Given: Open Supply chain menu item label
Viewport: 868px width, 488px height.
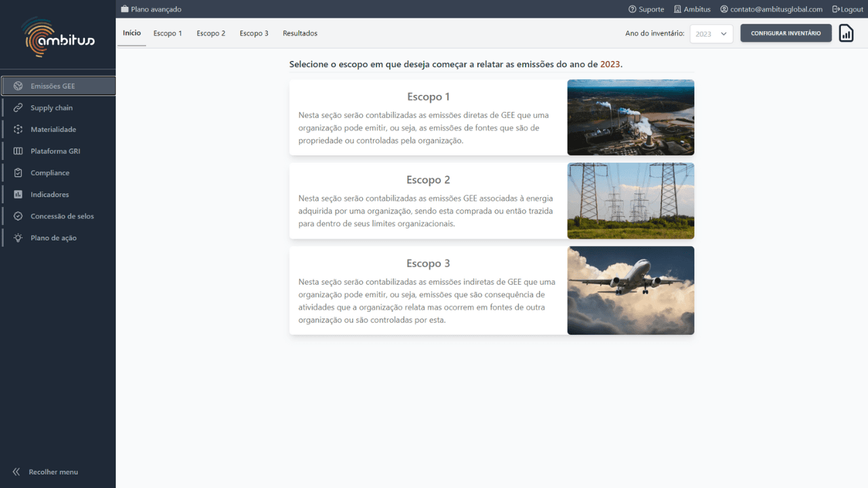Looking at the screenshot, I should 52,108.
